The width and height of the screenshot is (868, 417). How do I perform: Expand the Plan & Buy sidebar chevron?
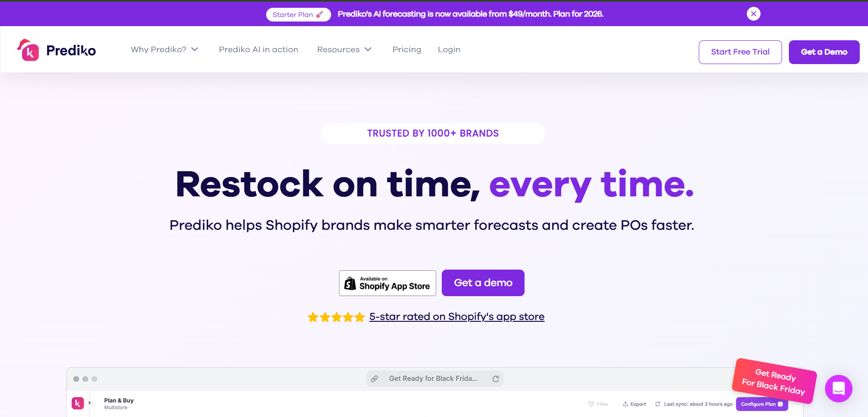90,403
